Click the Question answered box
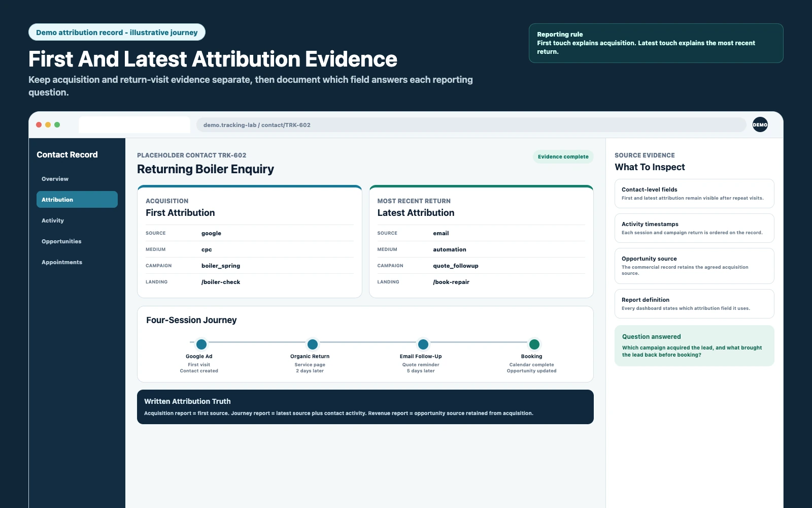This screenshot has height=508, width=812. tap(694, 345)
